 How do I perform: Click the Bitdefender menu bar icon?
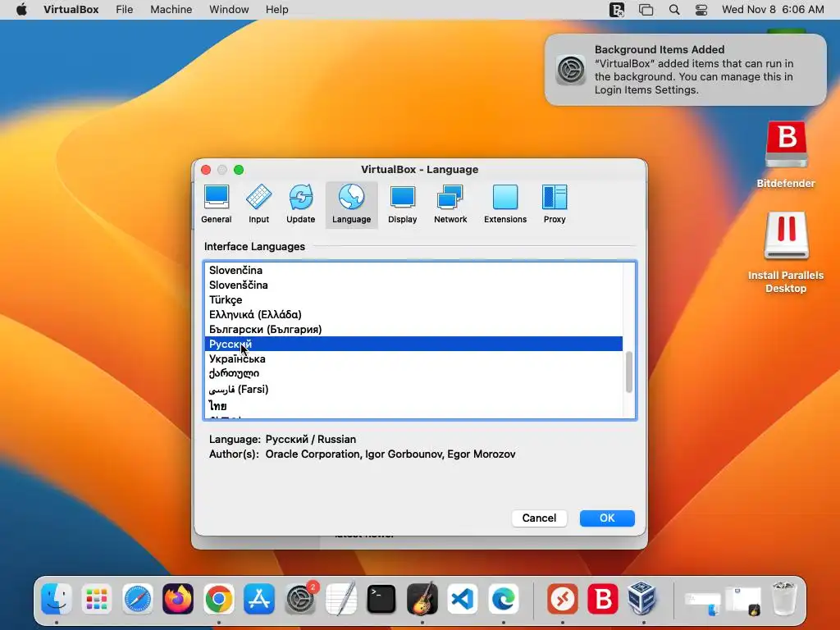tap(617, 10)
